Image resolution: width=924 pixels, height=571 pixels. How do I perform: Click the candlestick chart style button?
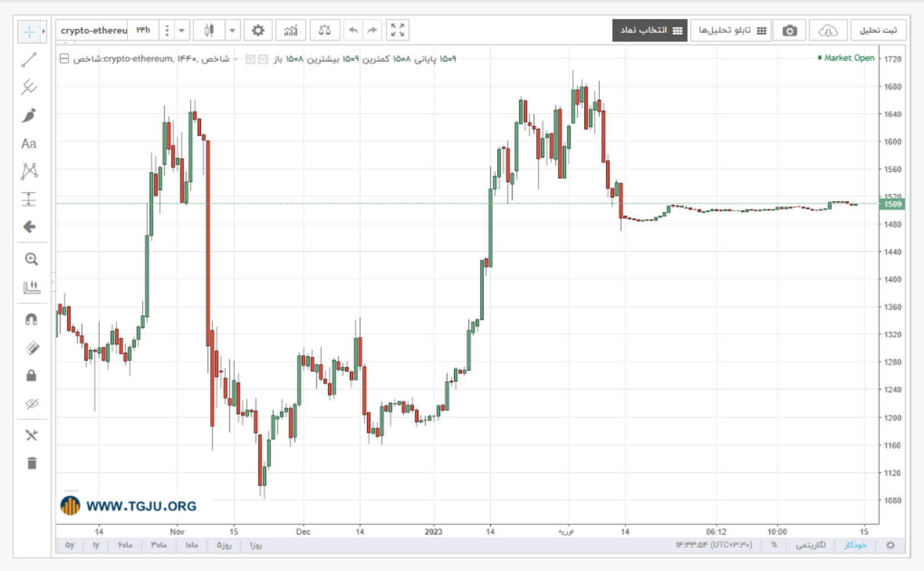click(209, 30)
